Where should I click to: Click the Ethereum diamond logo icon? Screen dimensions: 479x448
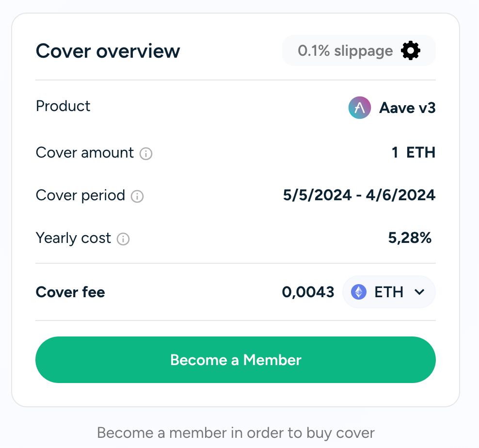point(359,292)
